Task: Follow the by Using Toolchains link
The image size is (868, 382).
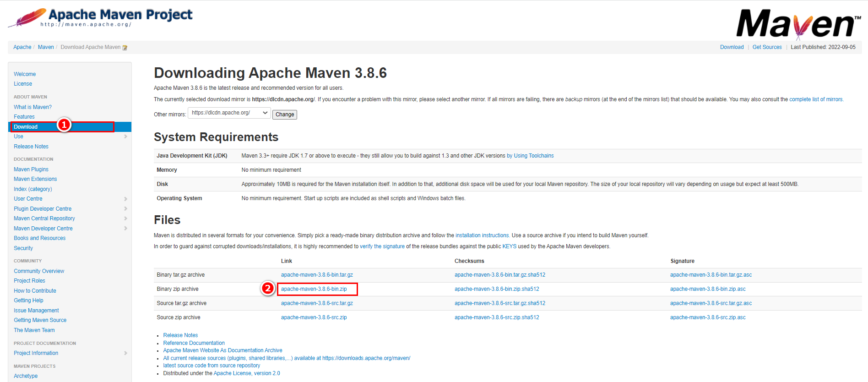Action: (530, 156)
